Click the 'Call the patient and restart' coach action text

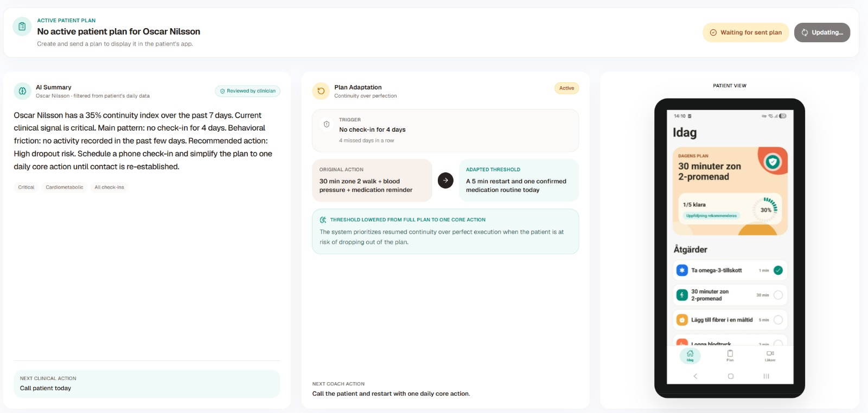[391, 394]
